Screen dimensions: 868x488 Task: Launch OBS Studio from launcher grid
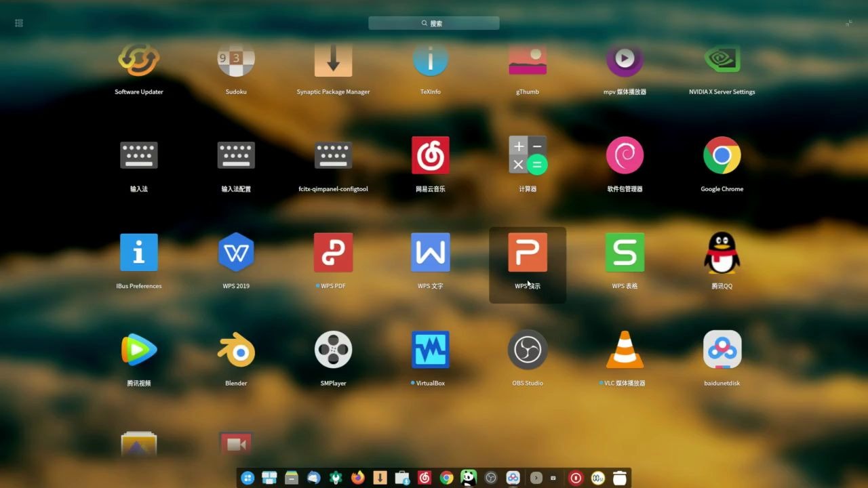point(528,350)
